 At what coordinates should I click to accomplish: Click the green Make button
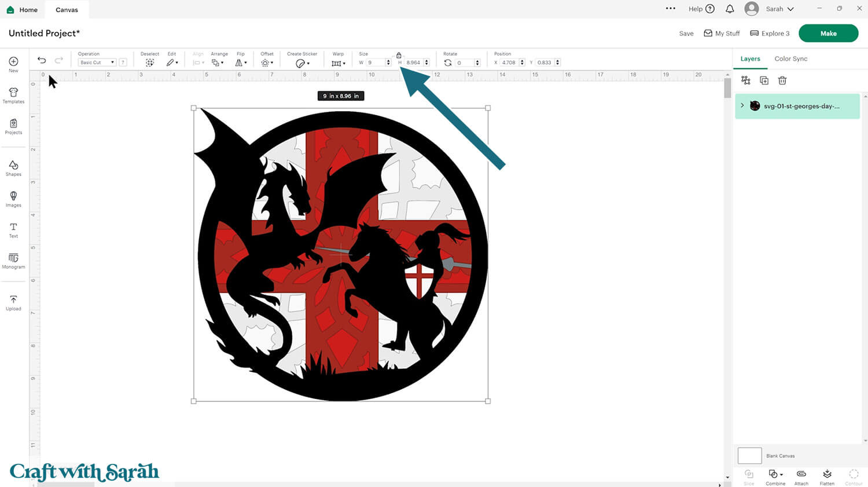[828, 34]
